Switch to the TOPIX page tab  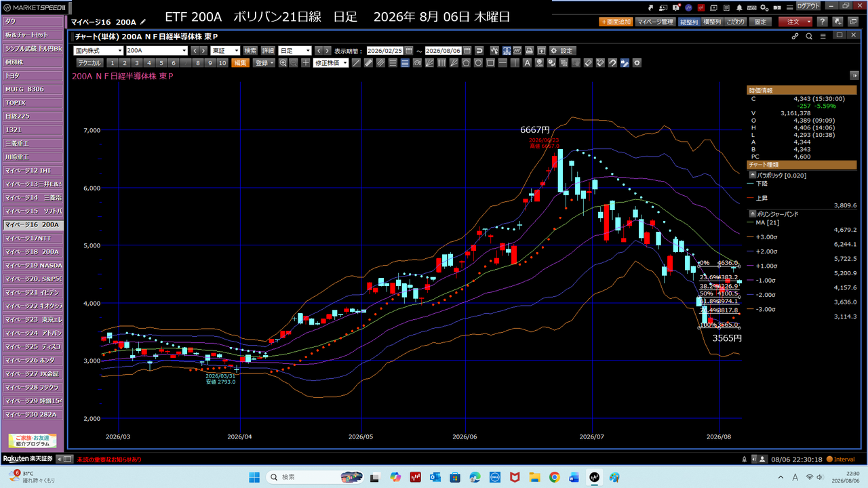coord(33,102)
